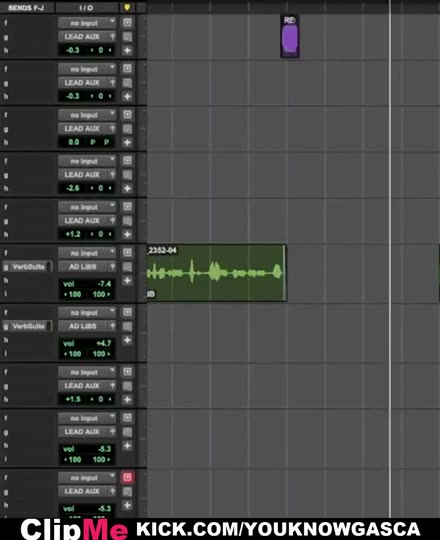Click the VerbSuite send on the +4.7 track
Image resolution: width=440 pixels, height=540 pixels.
[x=28, y=326]
